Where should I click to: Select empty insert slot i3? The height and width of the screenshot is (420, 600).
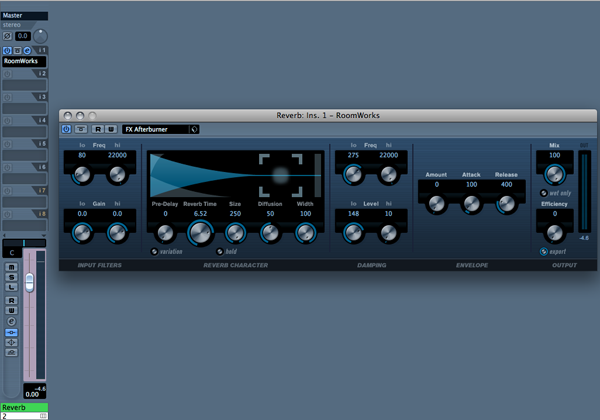[x=24, y=108]
